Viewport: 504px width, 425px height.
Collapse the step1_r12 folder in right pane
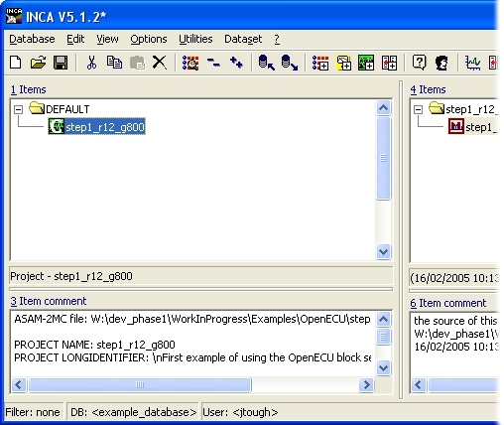(x=419, y=109)
